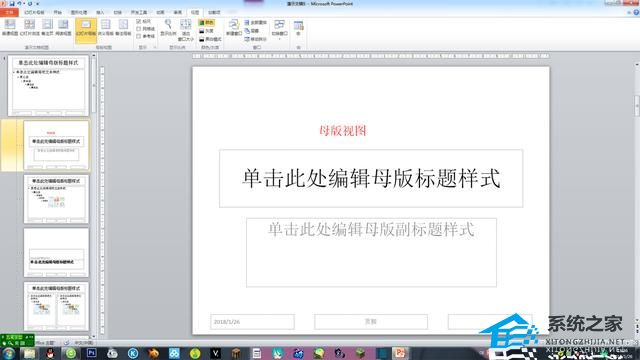Switch to the Insert (插入) tab

[x=100, y=13]
